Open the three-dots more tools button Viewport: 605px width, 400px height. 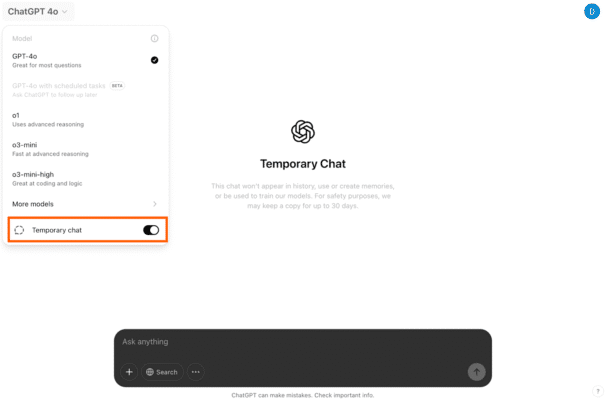click(x=196, y=372)
